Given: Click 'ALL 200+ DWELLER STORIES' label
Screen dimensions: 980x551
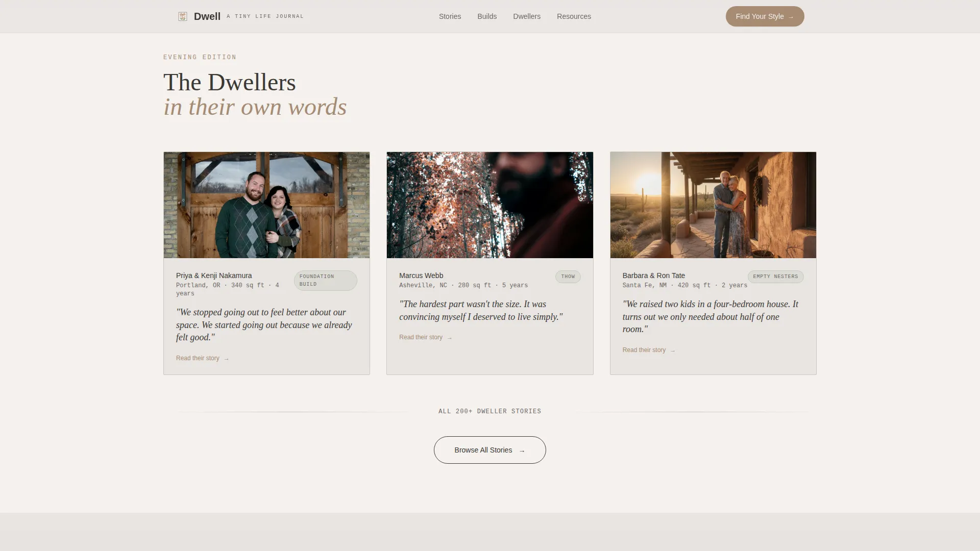Looking at the screenshot, I should (x=490, y=411).
